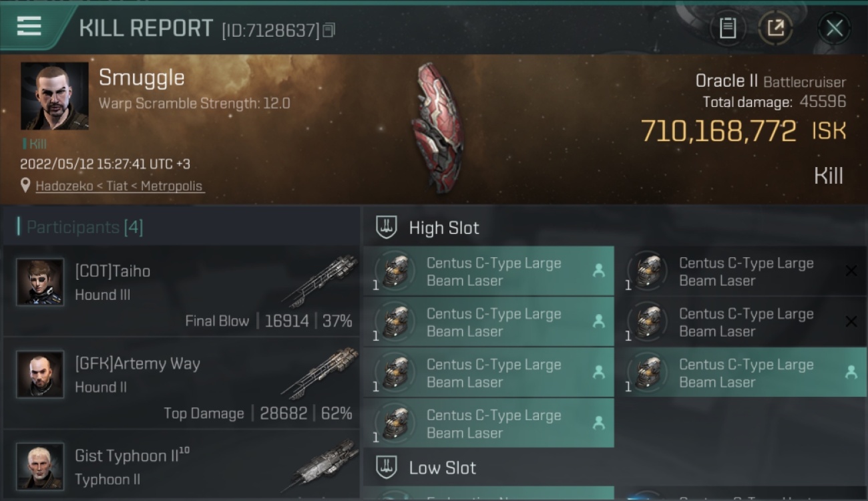Select the Gist Typhoon II participant
The height and width of the screenshot is (501, 868).
coord(181,466)
